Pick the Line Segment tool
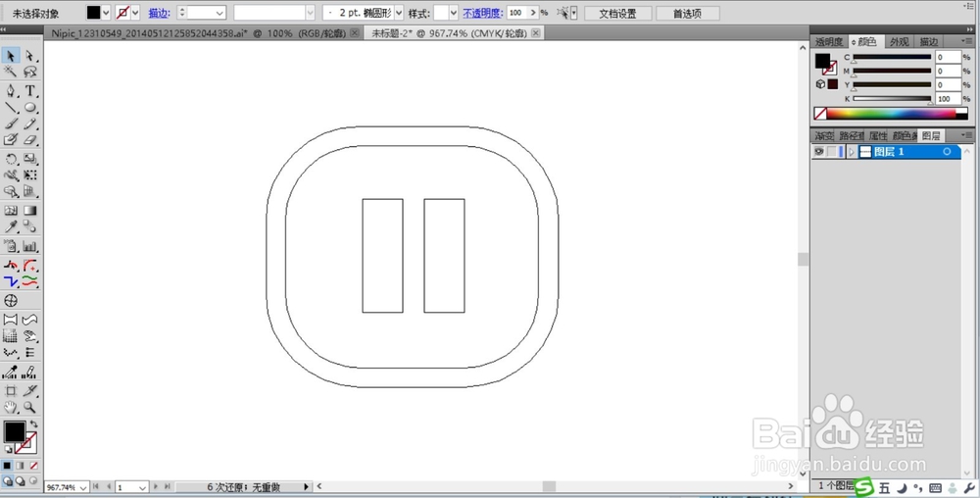The image size is (980, 498). click(x=11, y=108)
